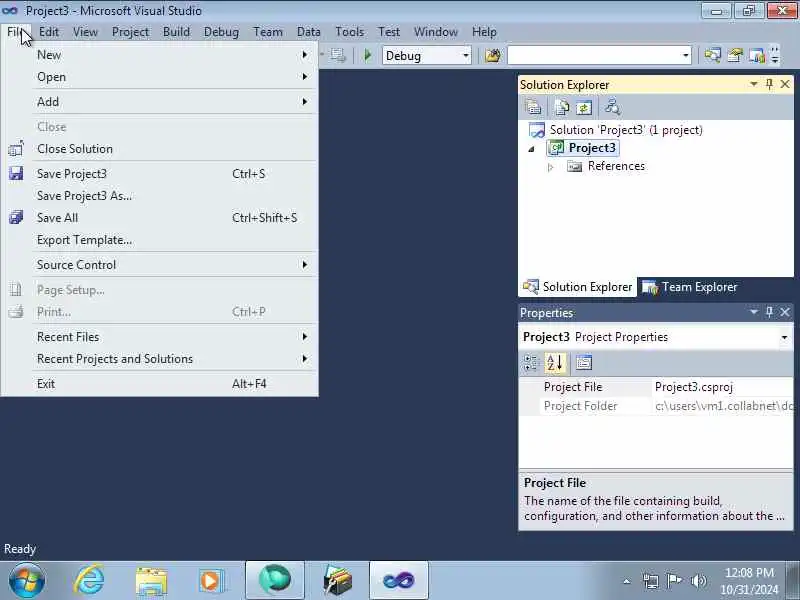This screenshot has width=800, height=600.
Task: Click the Project3.csproj value cell
Action: 723,387
